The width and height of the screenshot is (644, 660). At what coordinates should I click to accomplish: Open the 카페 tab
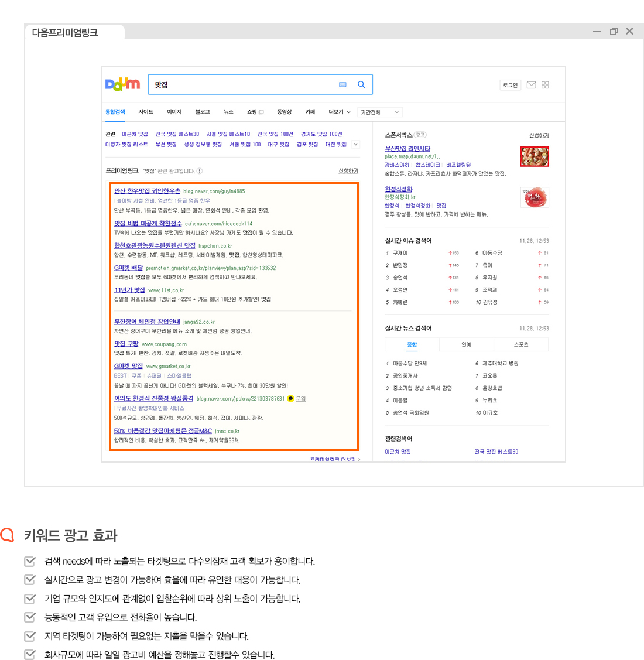point(310,112)
